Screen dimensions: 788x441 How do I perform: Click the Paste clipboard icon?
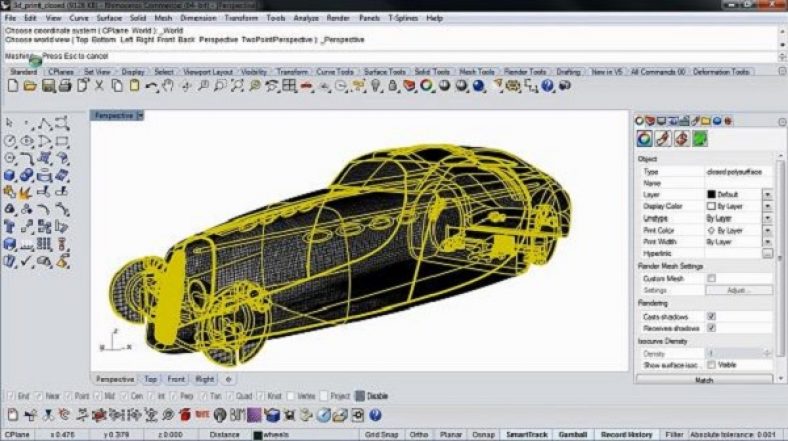click(134, 86)
